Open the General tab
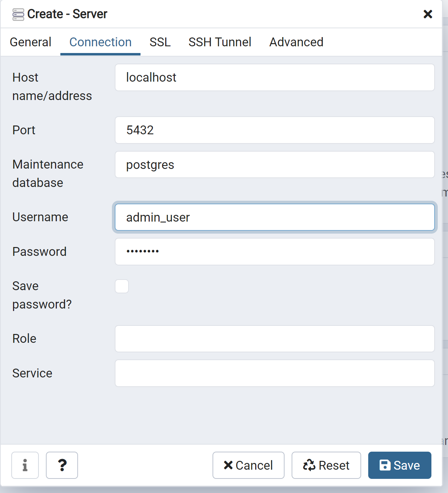448x493 pixels. pyautogui.click(x=31, y=42)
